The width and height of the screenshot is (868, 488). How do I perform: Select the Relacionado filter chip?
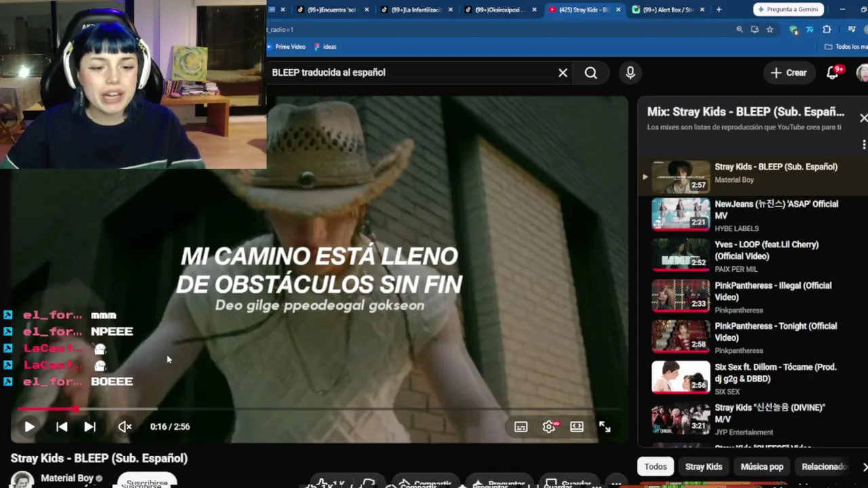point(825,466)
